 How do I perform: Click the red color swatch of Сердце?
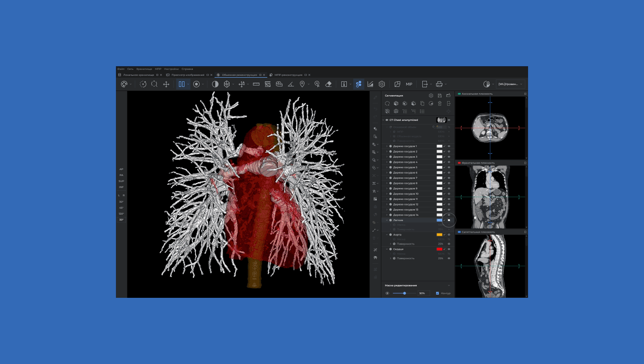(x=439, y=249)
